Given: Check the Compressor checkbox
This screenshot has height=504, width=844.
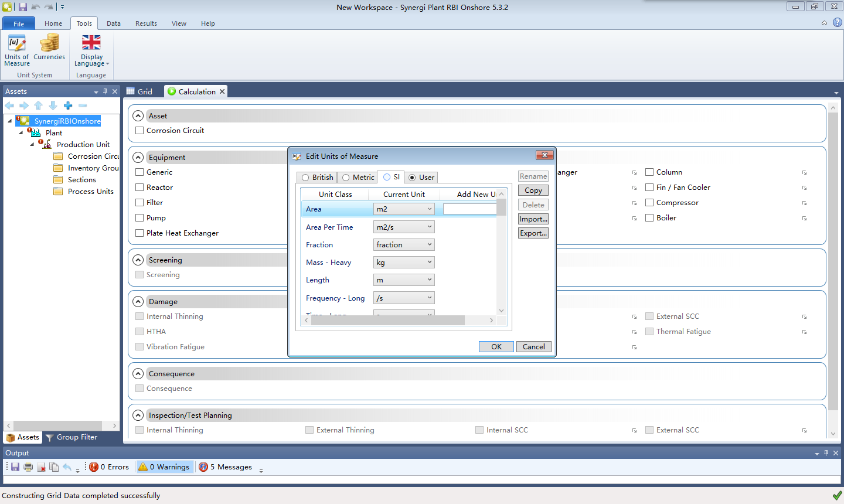Looking at the screenshot, I should 649,203.
